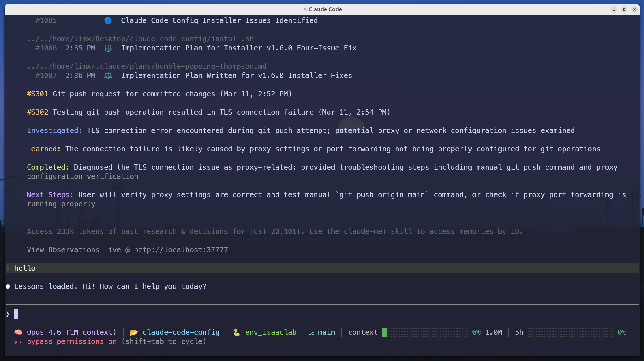The height and width of the screenshot is (361, 644).
Task: Maximize the Claude Code window
Action: click(x=624, y=9)
